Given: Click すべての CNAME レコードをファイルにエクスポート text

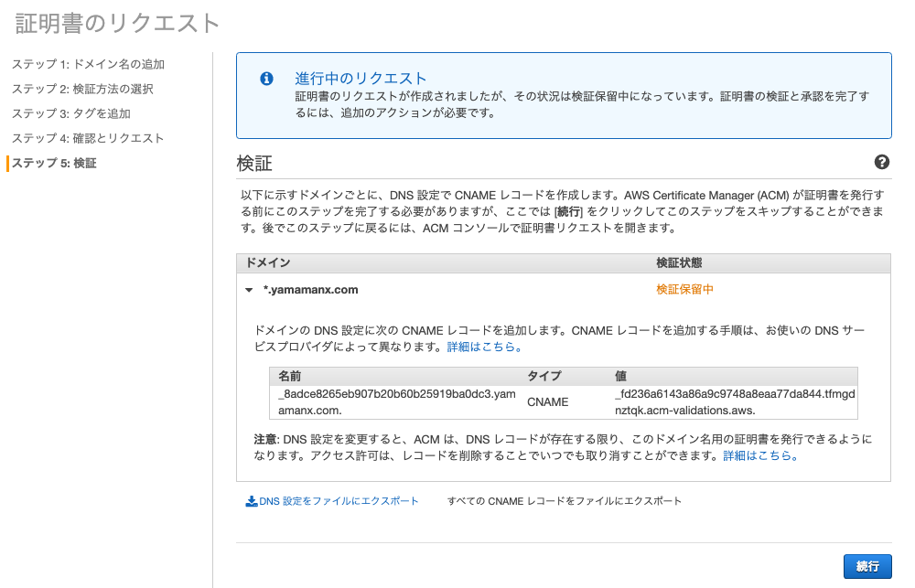Looking at the screenshot, I should [x=565, y=501].
